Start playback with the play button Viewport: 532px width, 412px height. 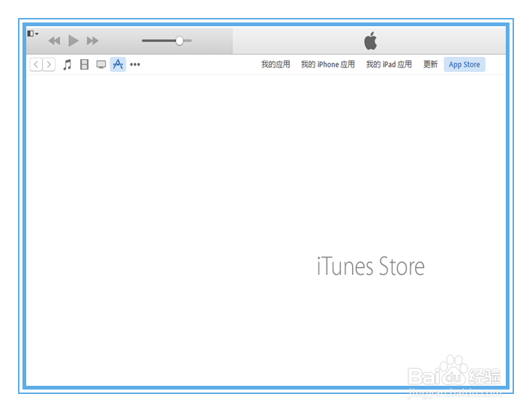(x=73, y=40)
